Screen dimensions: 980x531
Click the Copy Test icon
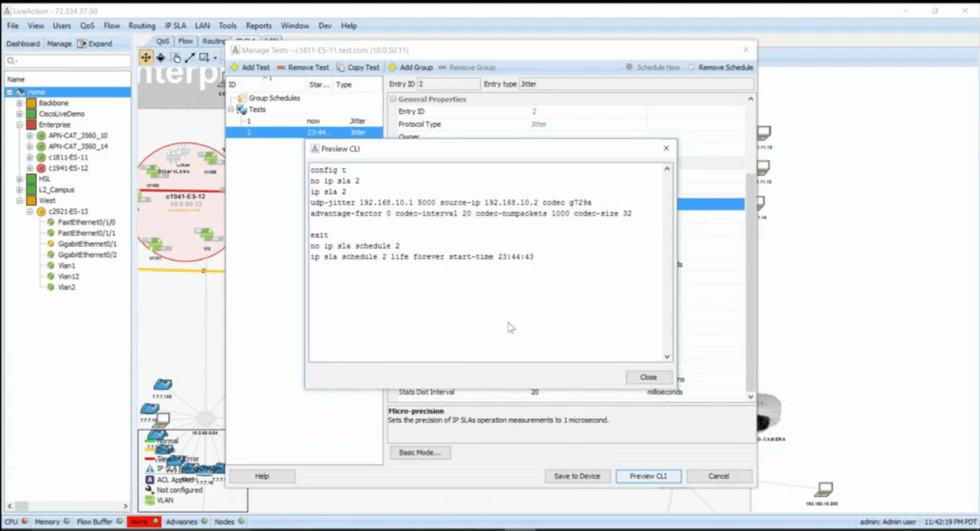[x=341, y=67]
